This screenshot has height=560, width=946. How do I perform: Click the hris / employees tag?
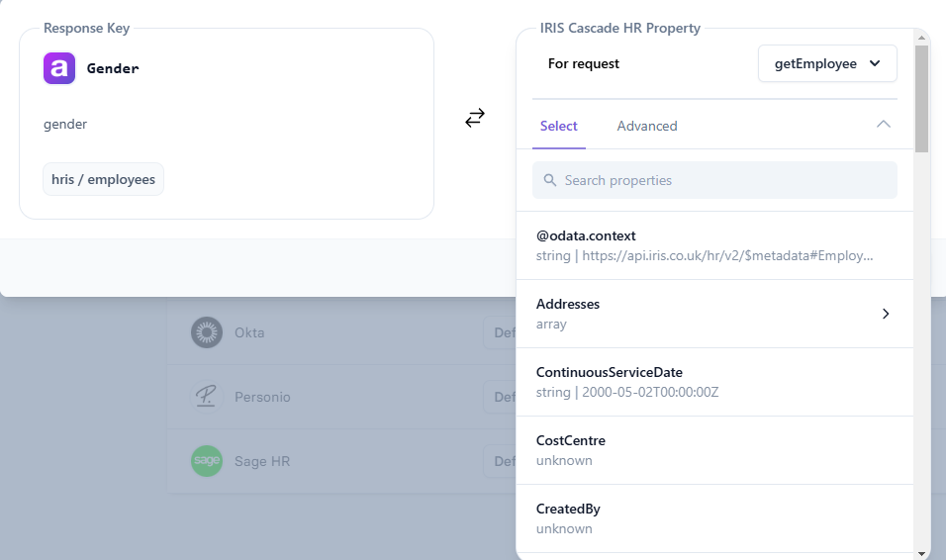click(103, 179)
